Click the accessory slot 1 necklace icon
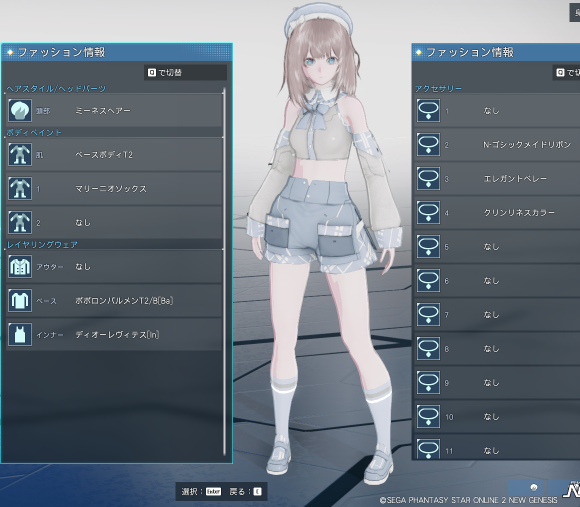Image resolution: width=580 pixels, height=507 pixels. point(428,111)
